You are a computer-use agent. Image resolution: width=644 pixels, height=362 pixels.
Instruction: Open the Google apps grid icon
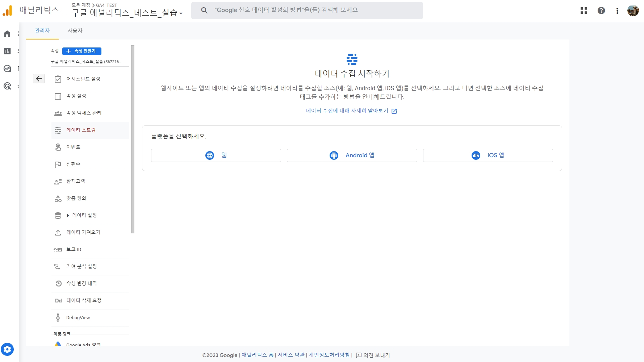[x=584, y=11]
